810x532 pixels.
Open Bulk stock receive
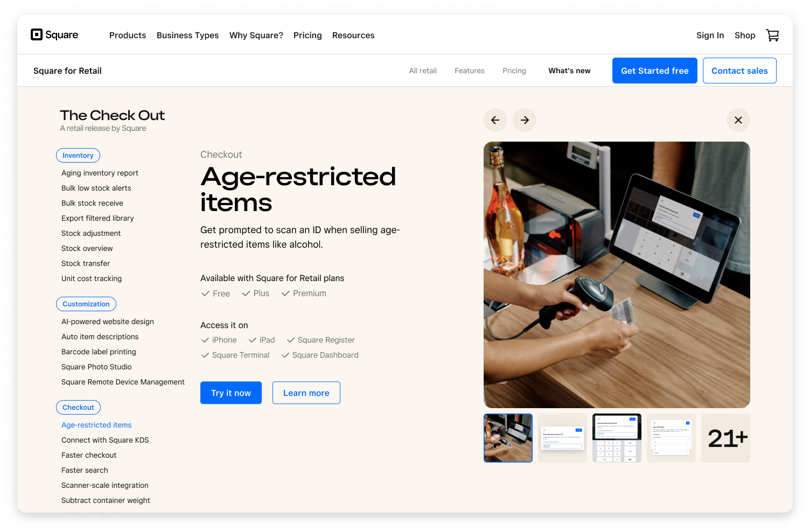tap(92, 203)
